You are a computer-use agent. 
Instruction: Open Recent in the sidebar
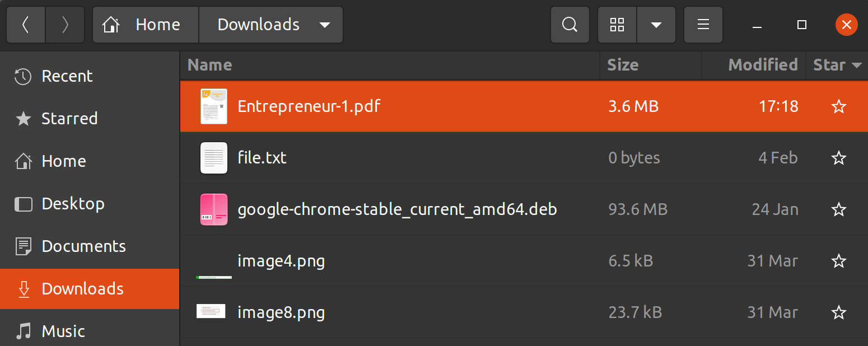[67, 76]
